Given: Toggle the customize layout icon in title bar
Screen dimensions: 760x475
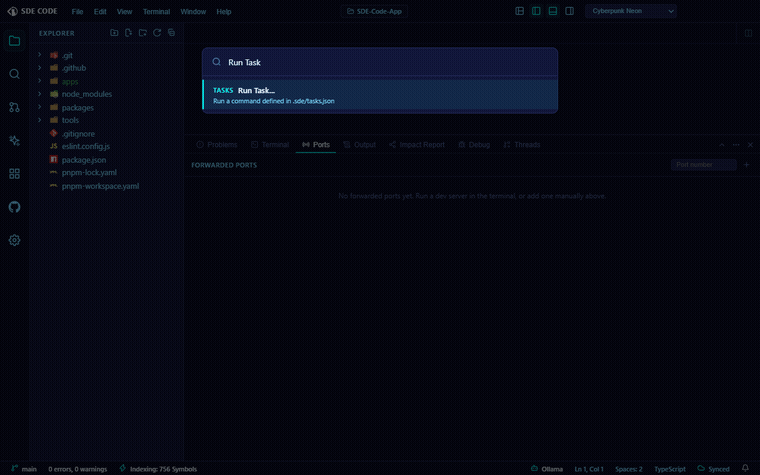Looking at the screenshot, I should point(520,11).
